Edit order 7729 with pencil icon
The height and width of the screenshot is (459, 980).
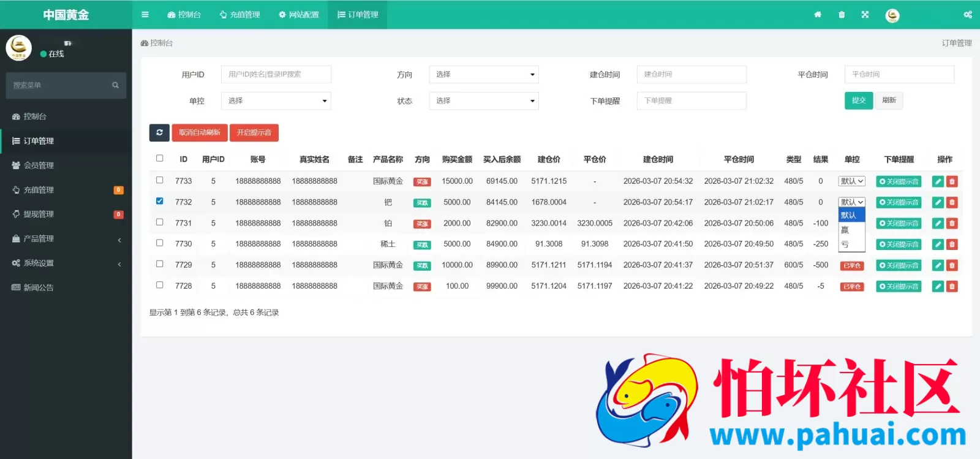[x=938, y=265]
